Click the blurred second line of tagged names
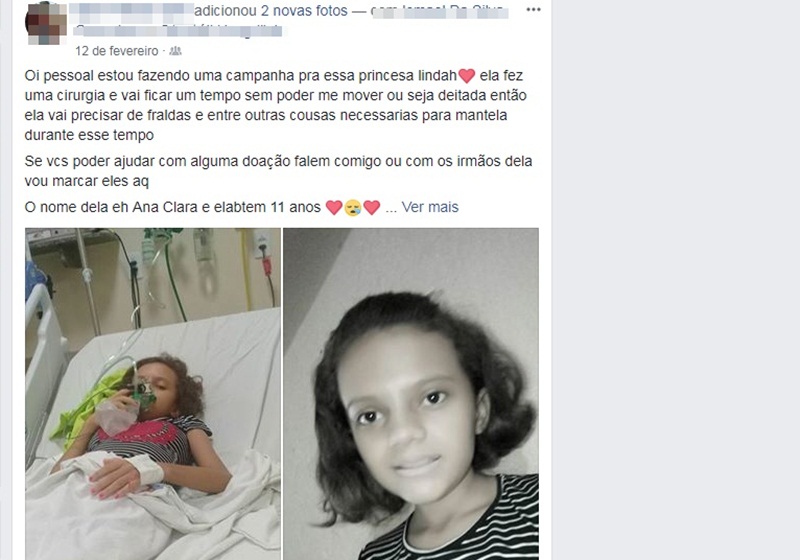Image resolution: width=800 pixels, height=560 pixels. (179, 30)
